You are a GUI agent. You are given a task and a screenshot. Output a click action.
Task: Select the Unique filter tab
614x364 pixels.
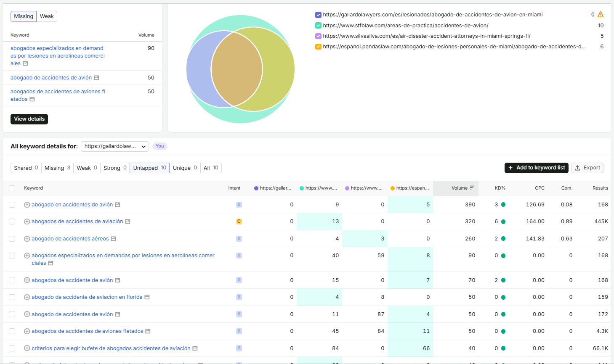click(x=185, y=168)
